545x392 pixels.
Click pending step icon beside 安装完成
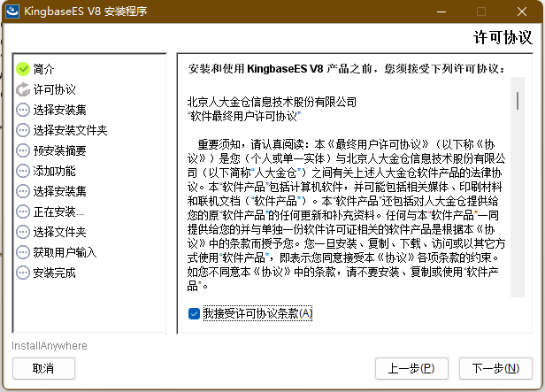click(x=23, y=273)
